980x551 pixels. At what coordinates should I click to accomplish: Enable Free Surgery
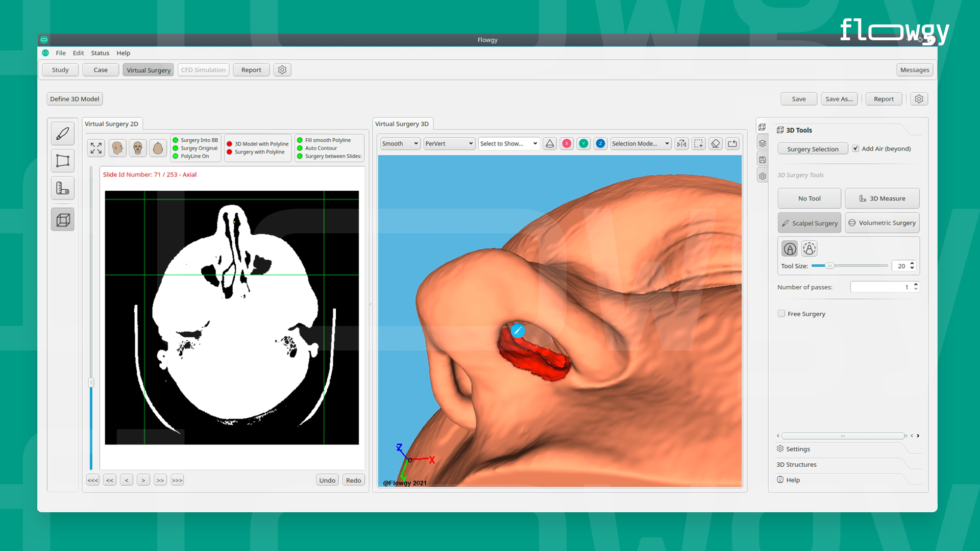coord(781,313)
